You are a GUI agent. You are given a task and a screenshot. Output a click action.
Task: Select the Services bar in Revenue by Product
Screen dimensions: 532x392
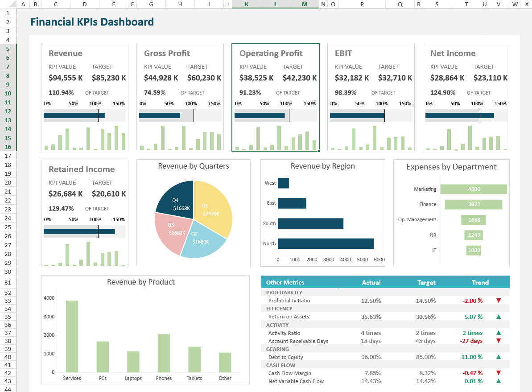pos(72,336)
